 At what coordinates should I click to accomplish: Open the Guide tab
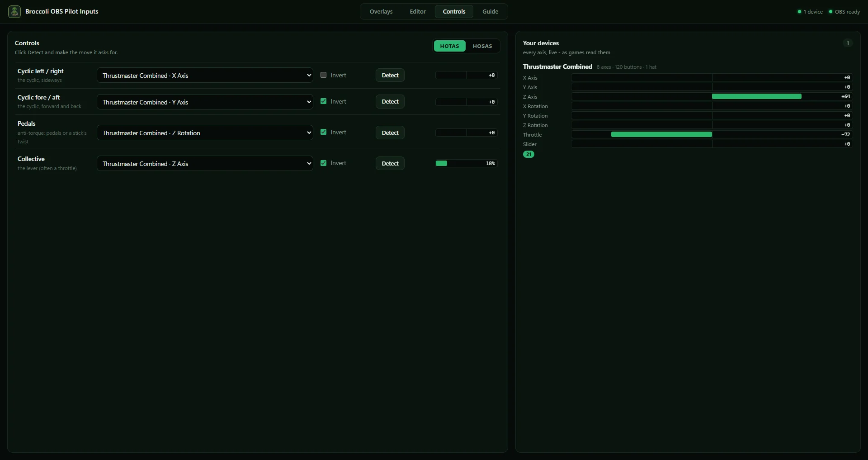coord(490,12)
